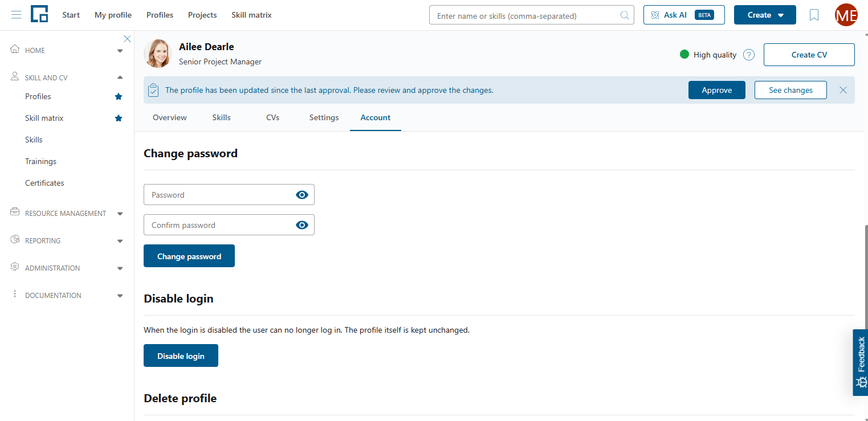Click the Home house icon in sidebar
The image size is (868, 421).
(x=15, y=50)
